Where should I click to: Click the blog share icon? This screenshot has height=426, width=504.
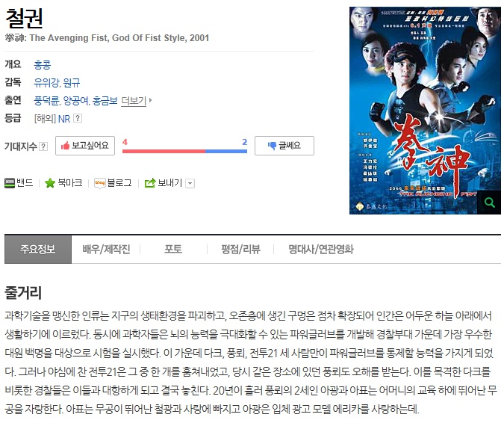[x=99, y=183]
